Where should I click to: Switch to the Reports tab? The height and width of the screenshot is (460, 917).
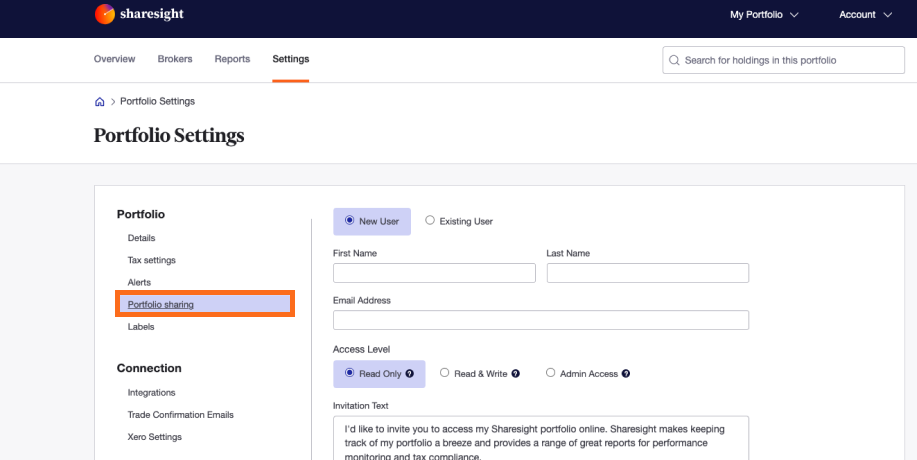(x=232, y=59)
